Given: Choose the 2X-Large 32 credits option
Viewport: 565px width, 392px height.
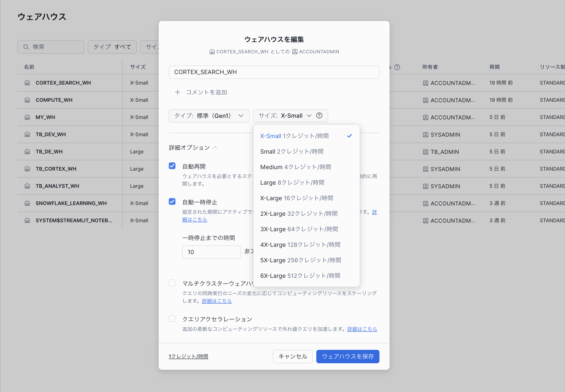Looking at the screenshot, I should (299, 213).
